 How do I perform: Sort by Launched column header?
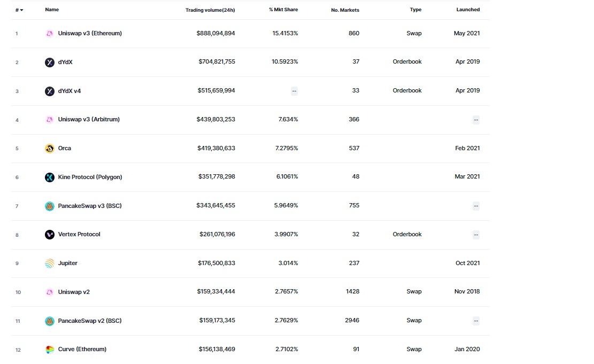tap(468, 10)
